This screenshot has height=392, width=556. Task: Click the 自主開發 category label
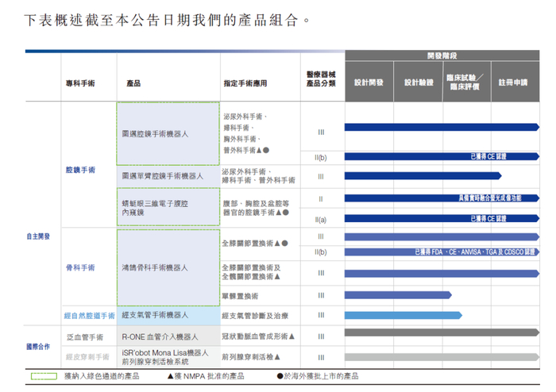(38, 236)
